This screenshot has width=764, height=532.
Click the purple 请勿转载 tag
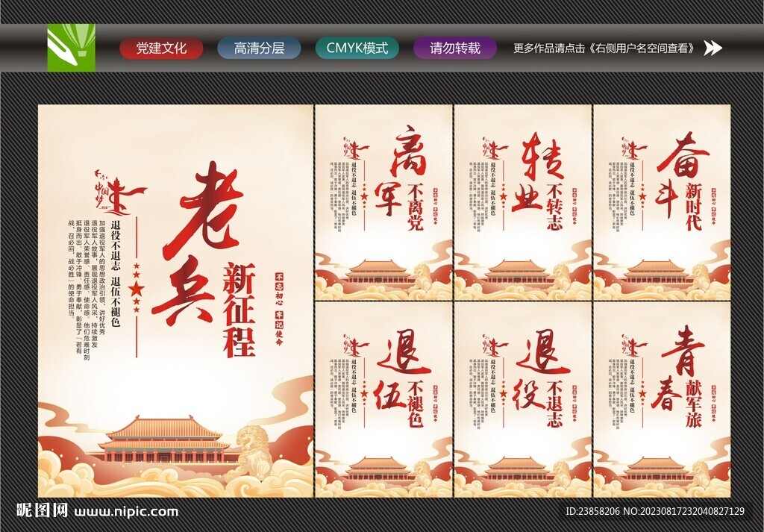[x=455, y=48]
